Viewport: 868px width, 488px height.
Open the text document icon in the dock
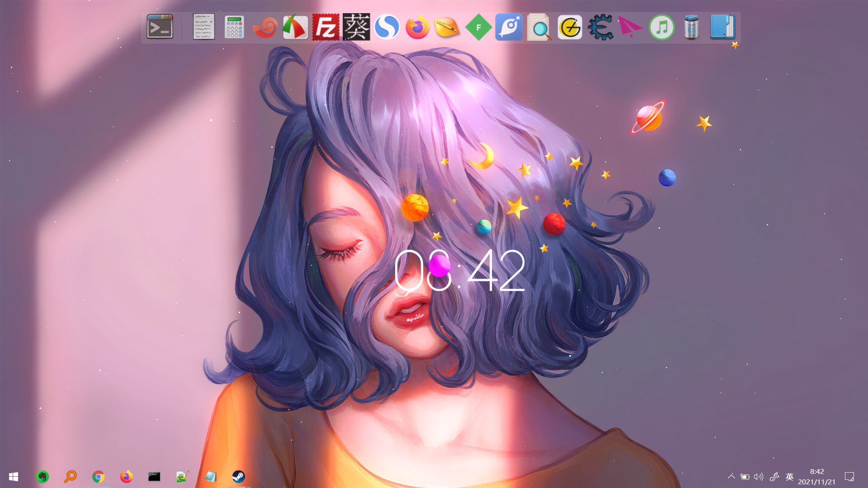[x=203, y=27]
